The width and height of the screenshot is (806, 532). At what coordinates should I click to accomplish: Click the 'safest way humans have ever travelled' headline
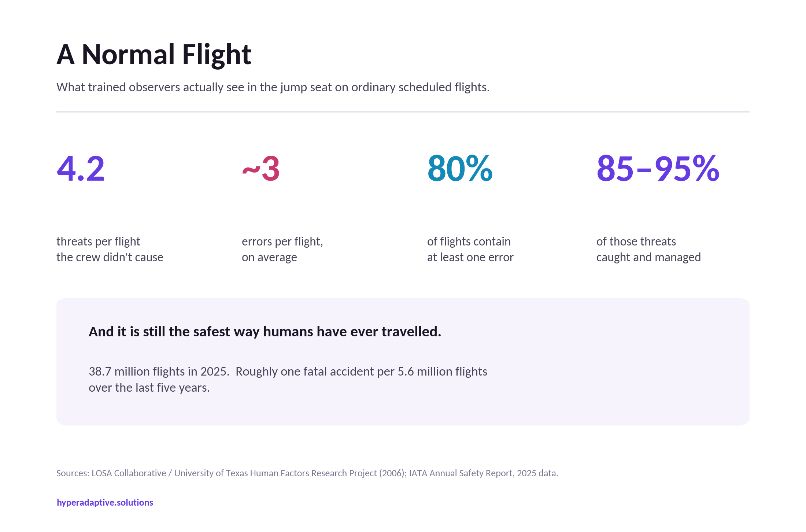265,332
